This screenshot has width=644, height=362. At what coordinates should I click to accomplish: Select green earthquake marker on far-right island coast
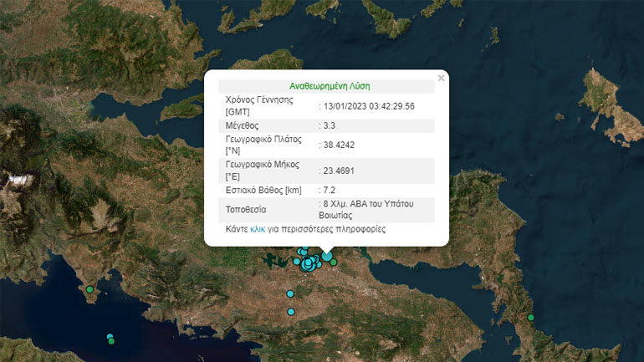click(x=530, y=317)
